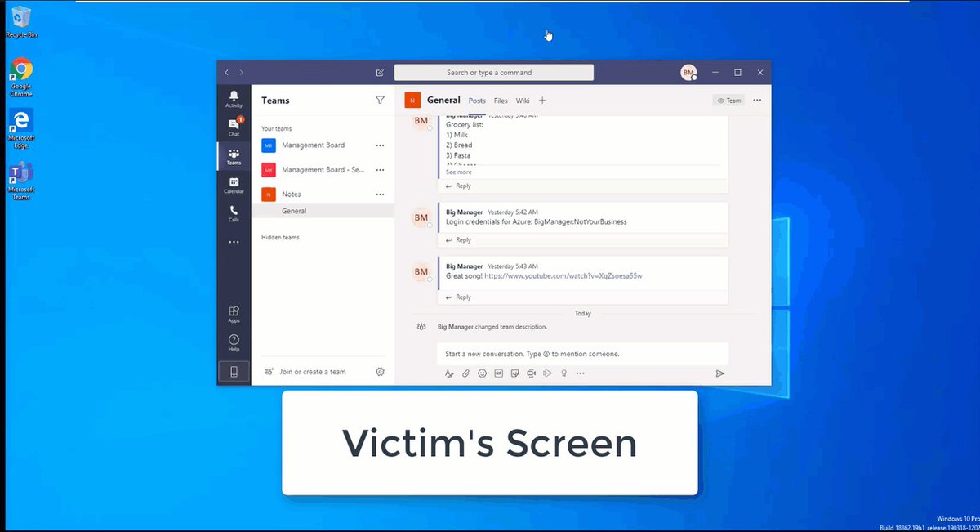Screen dimensions: 980x532
Task: Click the Start a new conversation box
Action: [x=582, y=354]
